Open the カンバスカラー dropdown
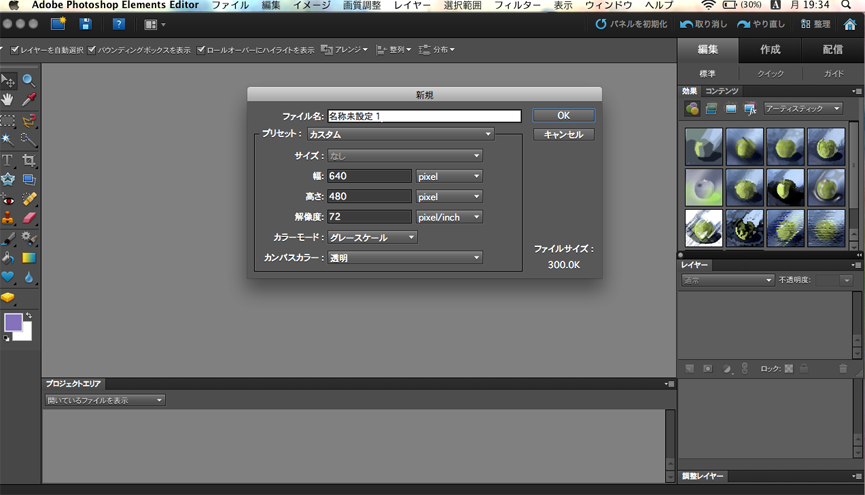The height and width of the screenshot is (495, 865). pyautogui.click(x=405, y=257)
